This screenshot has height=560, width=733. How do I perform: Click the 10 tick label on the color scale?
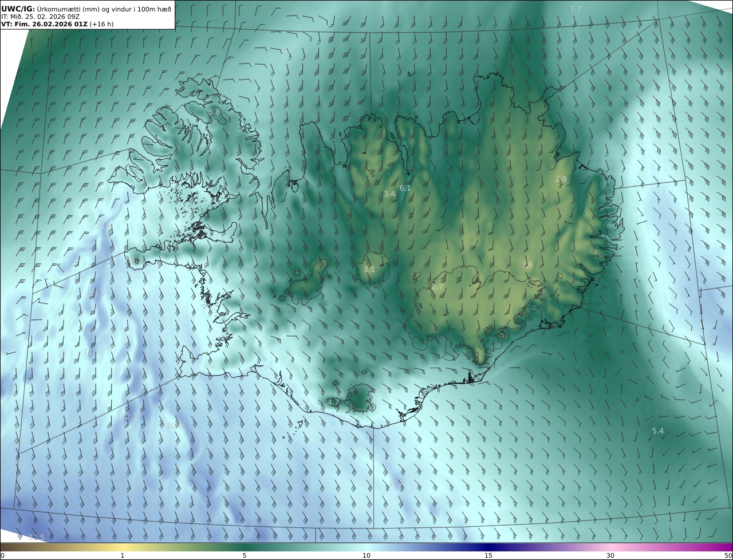point(366,555)
